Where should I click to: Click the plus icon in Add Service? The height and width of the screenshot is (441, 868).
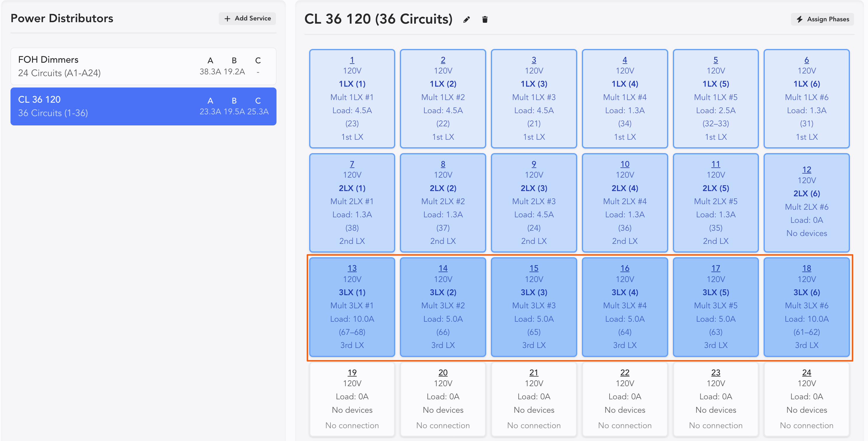[x=228, y=19]
